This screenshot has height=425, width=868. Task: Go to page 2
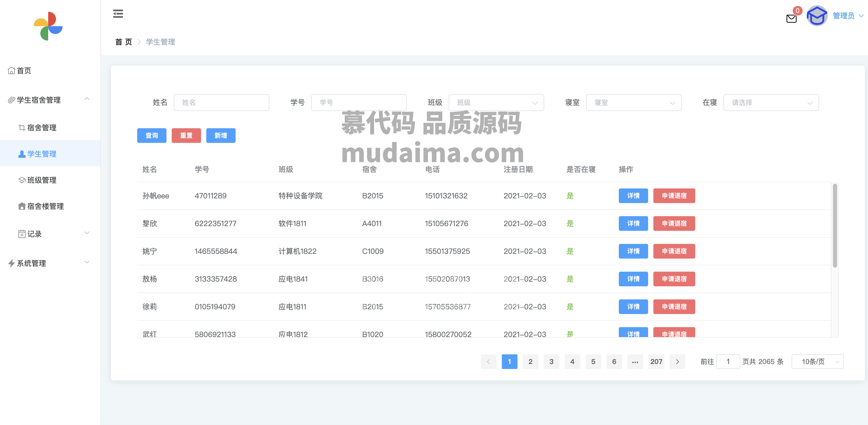click(530, 362)
